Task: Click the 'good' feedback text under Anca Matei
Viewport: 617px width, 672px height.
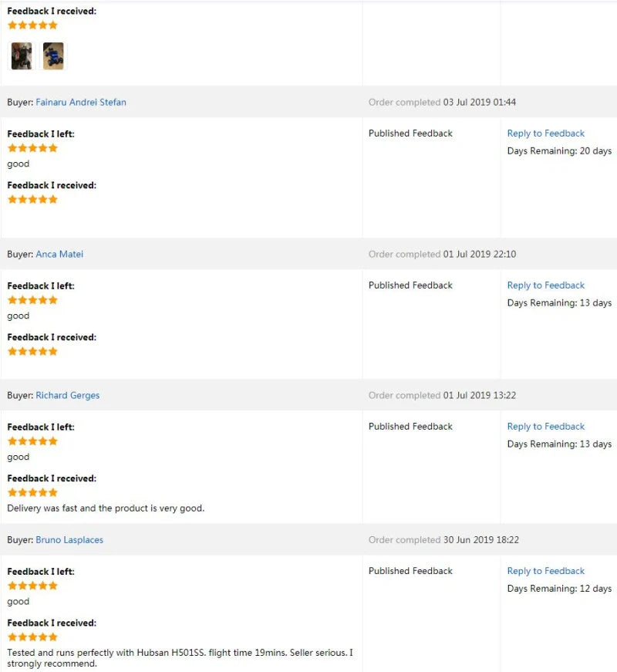Action: (x=17, y=316)
